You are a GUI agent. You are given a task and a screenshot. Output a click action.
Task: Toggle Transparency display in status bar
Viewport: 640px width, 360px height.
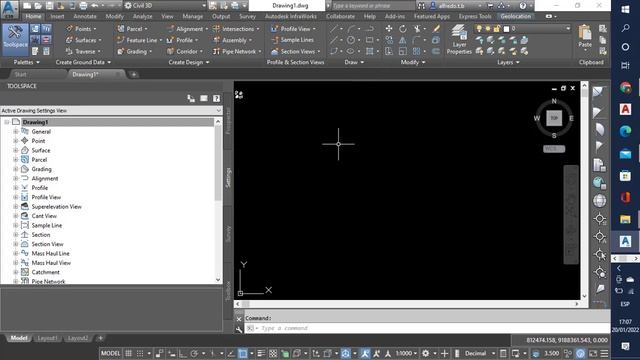point(273,353)
